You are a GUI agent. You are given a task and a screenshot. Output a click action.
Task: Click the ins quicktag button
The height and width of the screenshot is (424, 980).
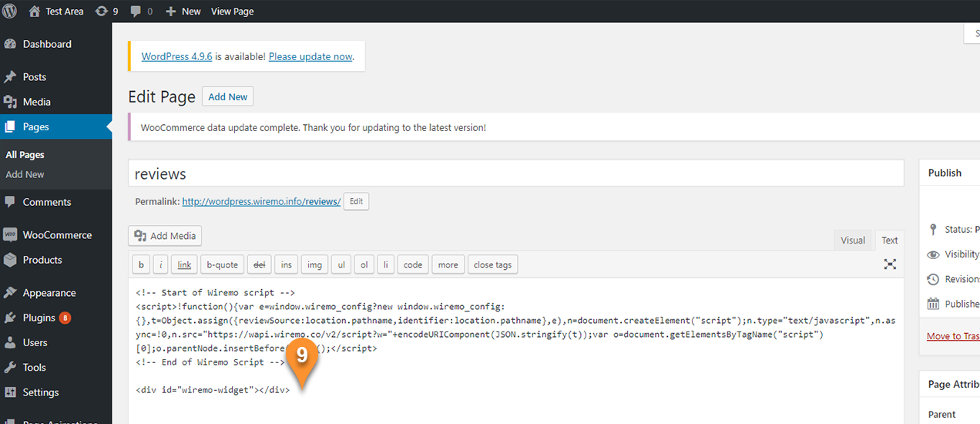click(x=287, y=264)
